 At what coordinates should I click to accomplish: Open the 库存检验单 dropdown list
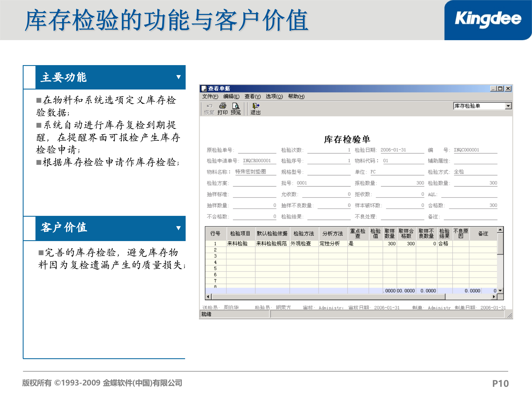tap(508, 106)
